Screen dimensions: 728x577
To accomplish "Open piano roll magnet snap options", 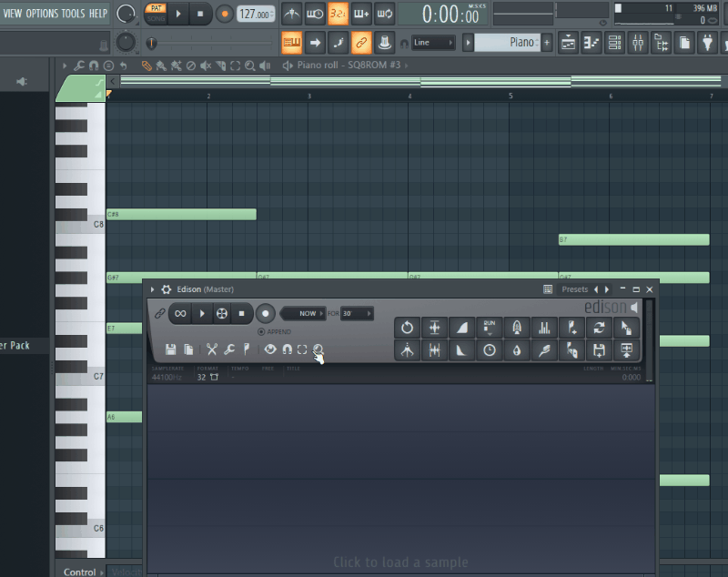I will [x=94, y=66].
